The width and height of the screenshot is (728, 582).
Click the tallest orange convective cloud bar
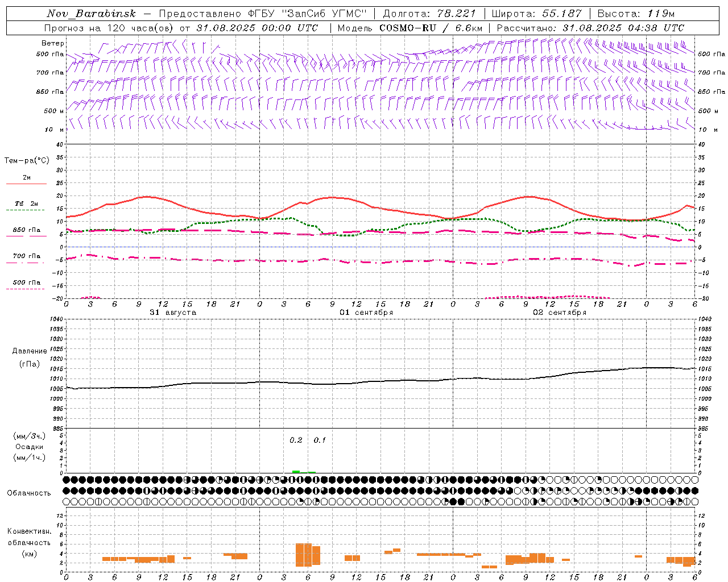304,555
